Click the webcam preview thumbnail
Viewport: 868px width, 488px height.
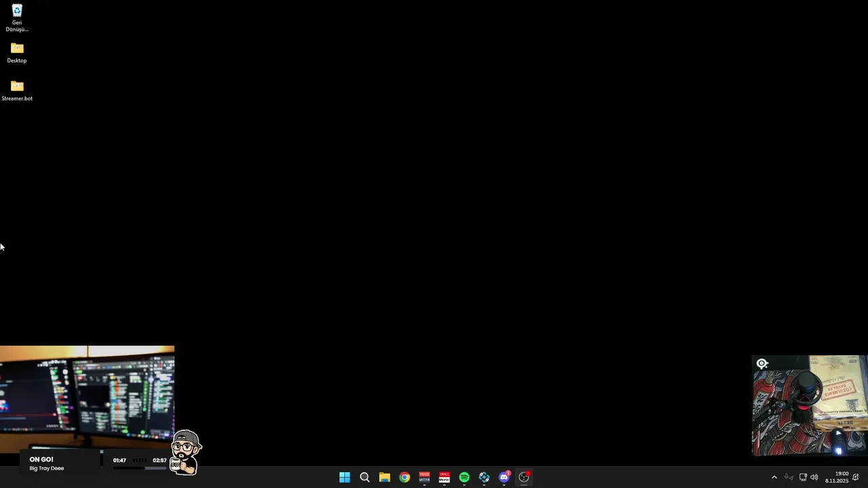[810, 405]
